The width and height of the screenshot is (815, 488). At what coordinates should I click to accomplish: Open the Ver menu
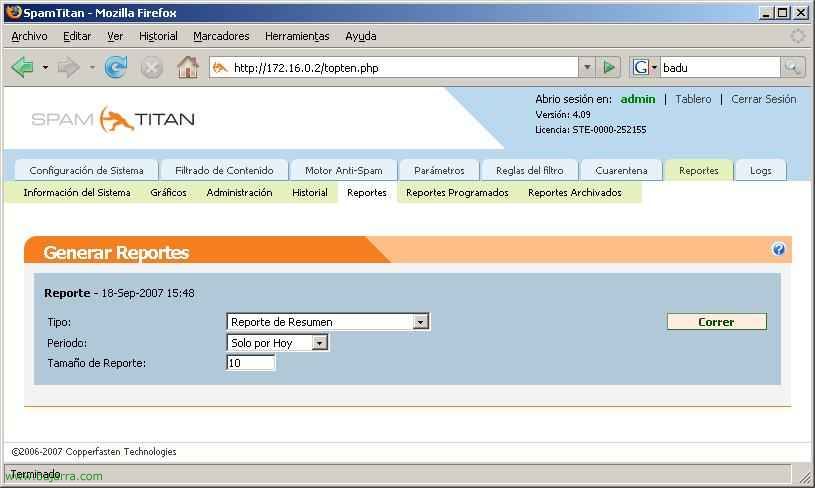coord(115,36)
